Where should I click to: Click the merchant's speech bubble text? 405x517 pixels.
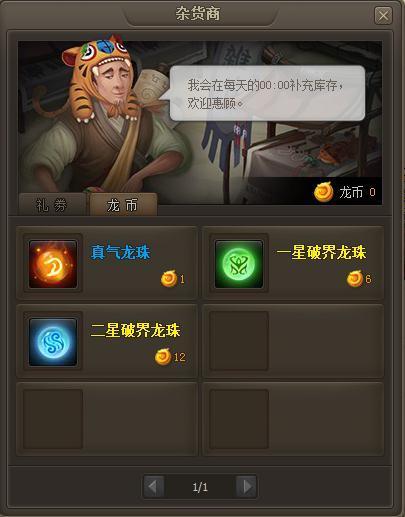[x=265, y=94]
